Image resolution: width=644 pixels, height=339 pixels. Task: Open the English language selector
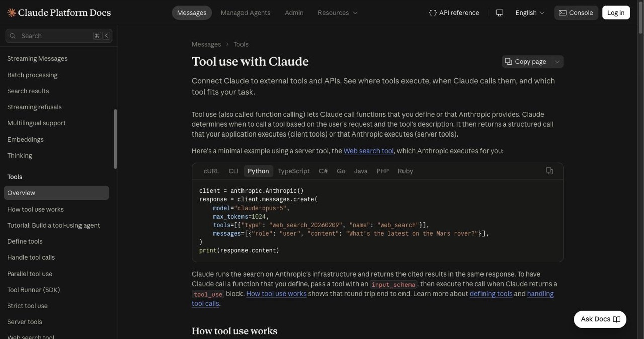530,13
